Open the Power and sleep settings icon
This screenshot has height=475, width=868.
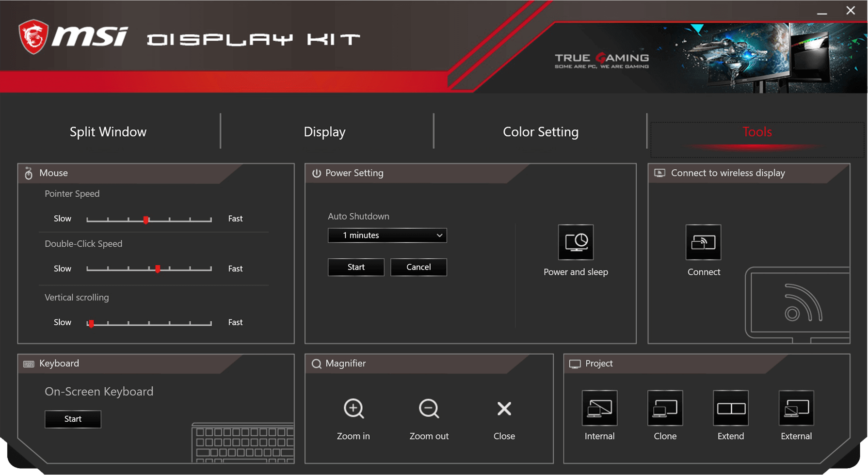(576, 242)
